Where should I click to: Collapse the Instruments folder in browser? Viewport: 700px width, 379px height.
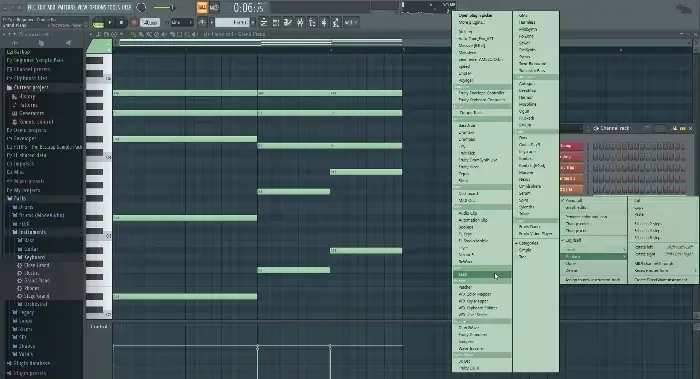(x=32, y=232)
